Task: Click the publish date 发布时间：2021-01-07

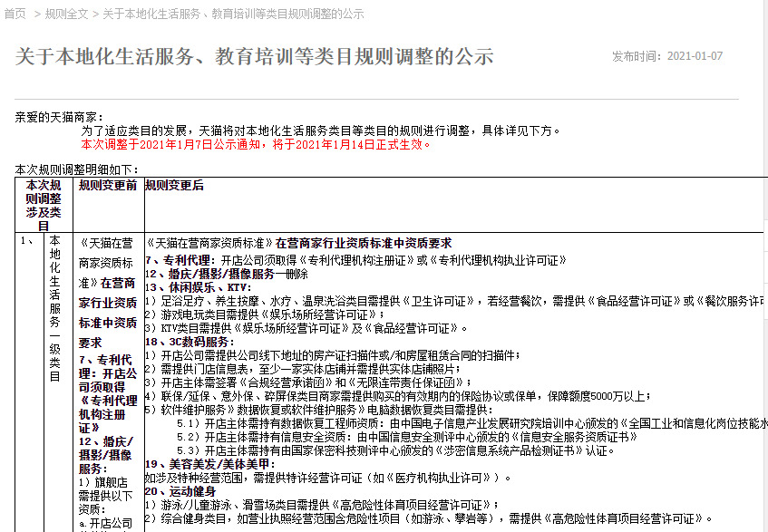Action: pyautogui.click(x=667, y=56)
